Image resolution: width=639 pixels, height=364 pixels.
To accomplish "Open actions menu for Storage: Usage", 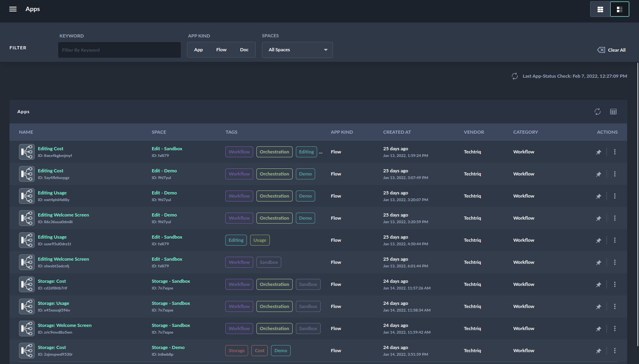I will 615,306.
